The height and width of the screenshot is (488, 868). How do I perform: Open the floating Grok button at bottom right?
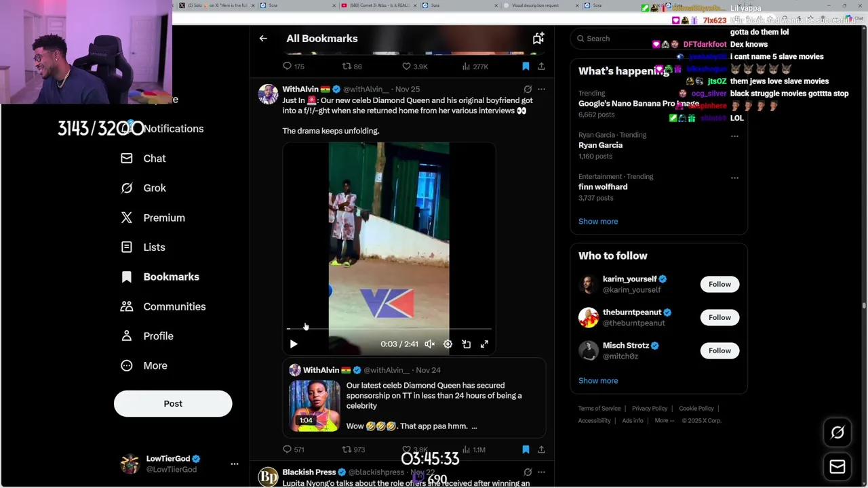[x=837, y=432]
